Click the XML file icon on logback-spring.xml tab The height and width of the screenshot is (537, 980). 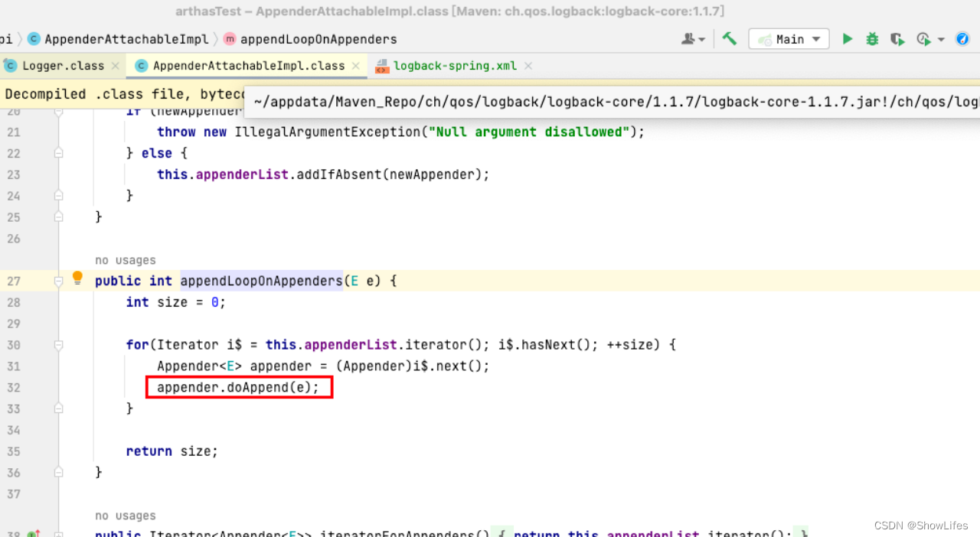coord(381,66)
